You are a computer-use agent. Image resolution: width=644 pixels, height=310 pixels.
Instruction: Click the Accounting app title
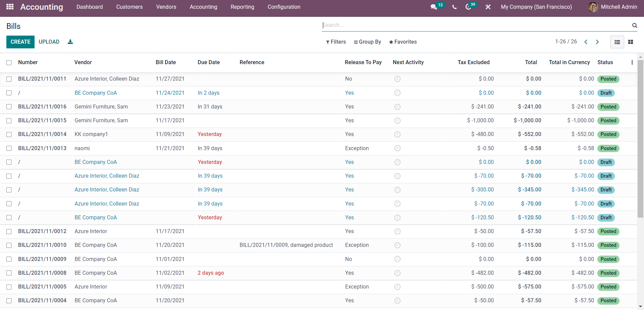pos(42,7)
